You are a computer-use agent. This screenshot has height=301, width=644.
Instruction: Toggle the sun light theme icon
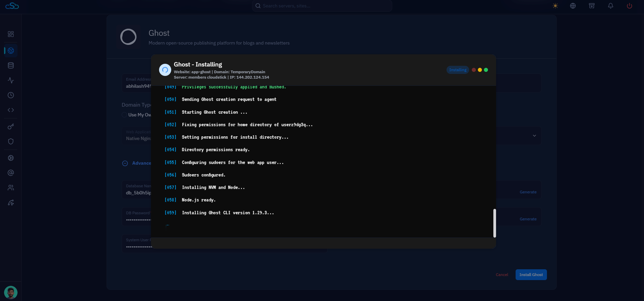coord(555,6)
